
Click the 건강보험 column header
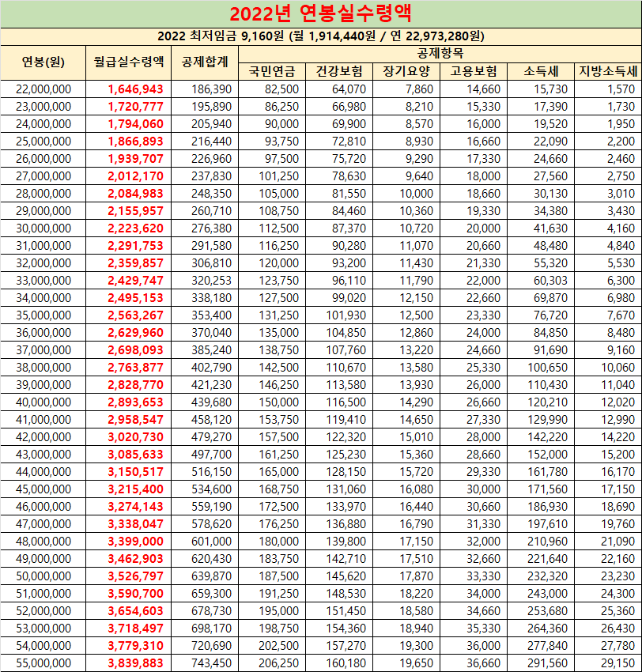[339, 72]
